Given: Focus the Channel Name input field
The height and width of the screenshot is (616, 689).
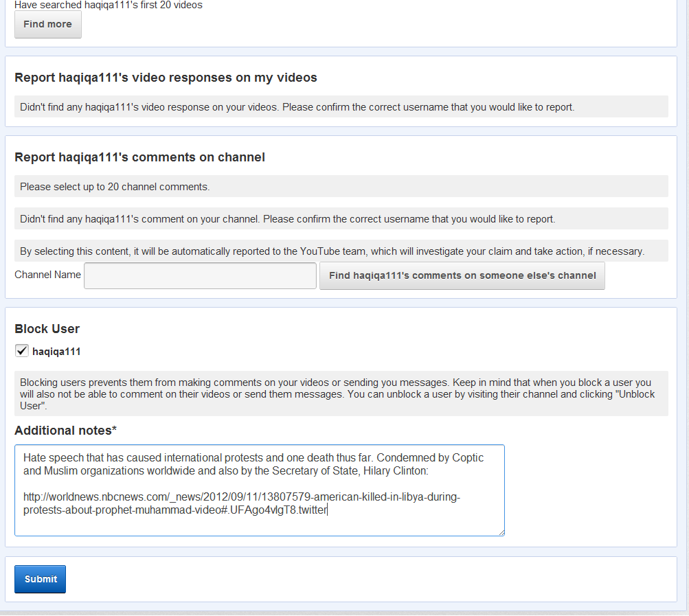Looking at the screenshot, I should pos(200,275).
